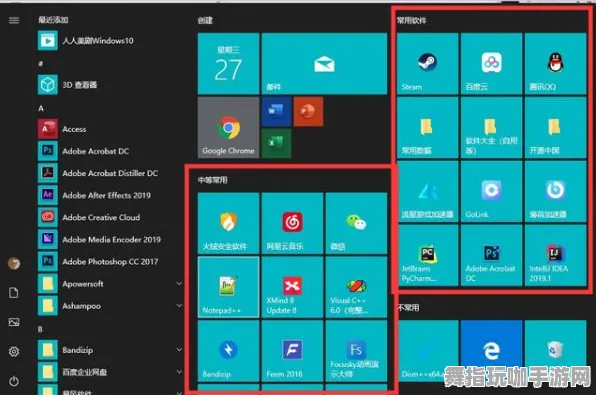
Task: Open Adobe Acrobat DC tile
Action: pyautogui.click(x=491, y=255)
